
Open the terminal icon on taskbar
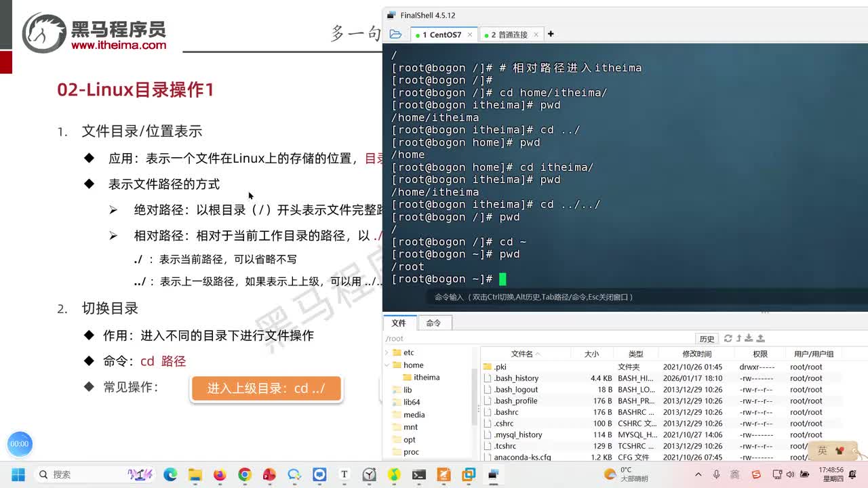pyautogui.click(x=418, y=474)
